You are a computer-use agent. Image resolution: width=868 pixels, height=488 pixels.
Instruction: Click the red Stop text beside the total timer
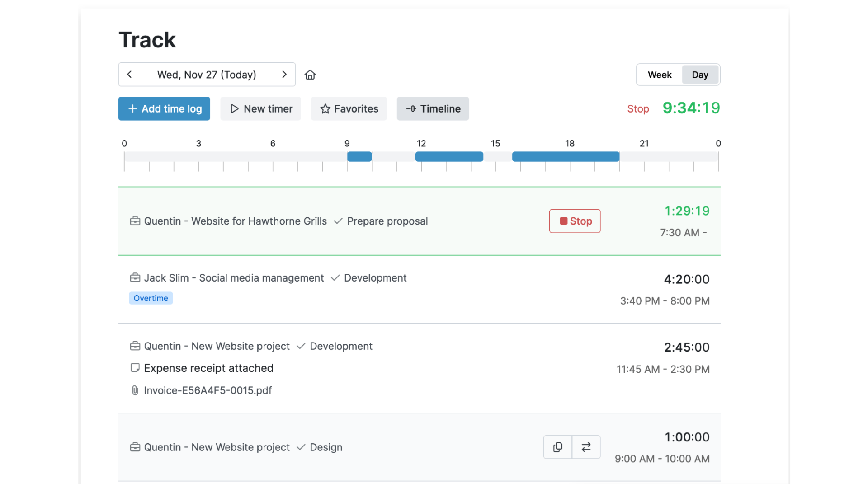pyautogui.click(x=638, y=109)
